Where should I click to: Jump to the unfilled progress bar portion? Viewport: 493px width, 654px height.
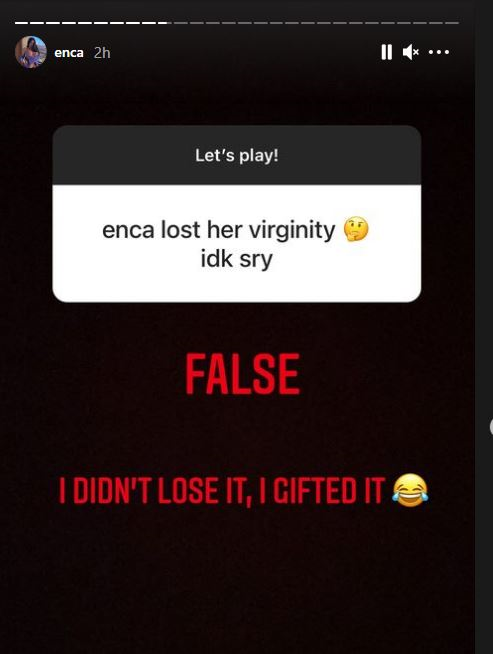pos(315,23)
